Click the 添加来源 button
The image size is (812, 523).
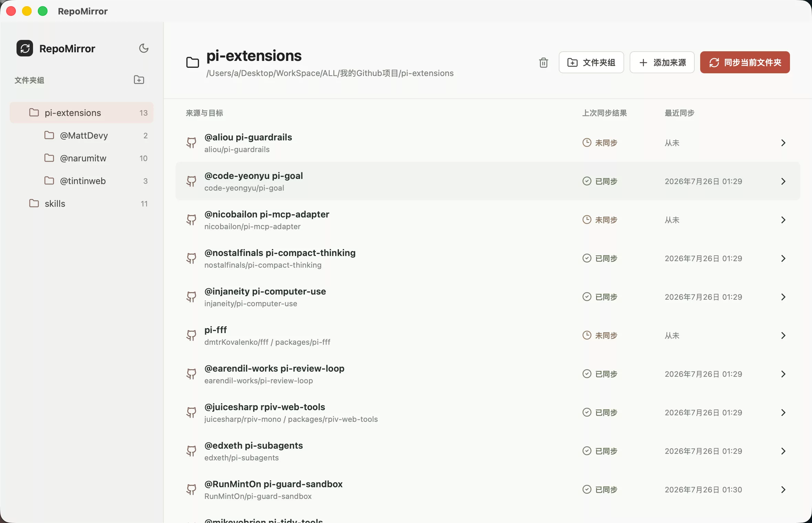[662, 62]
